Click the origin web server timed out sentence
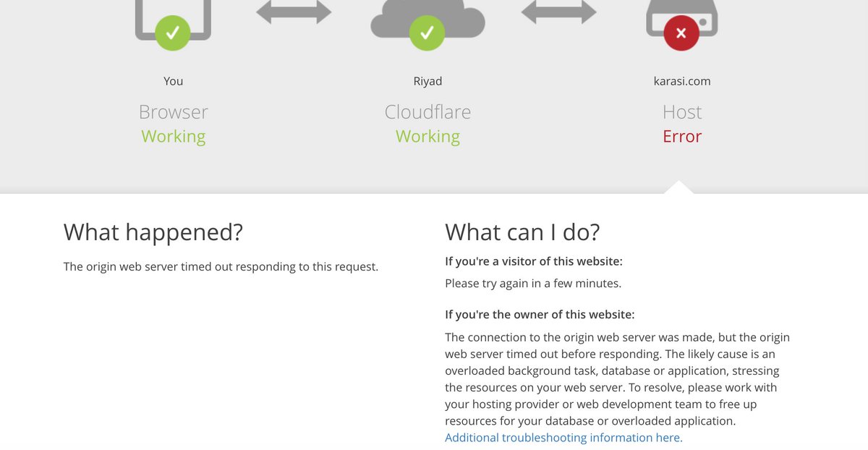Screen dimensions: 868x450 [221, 267]
